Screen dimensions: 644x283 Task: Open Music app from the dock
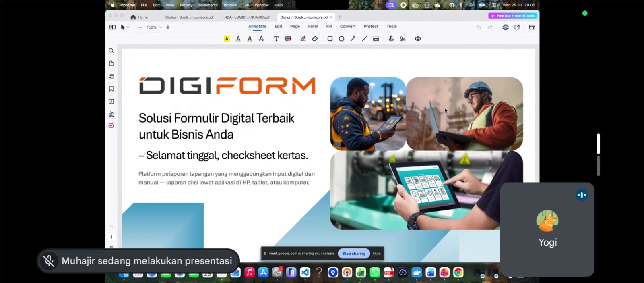[250, 273]
